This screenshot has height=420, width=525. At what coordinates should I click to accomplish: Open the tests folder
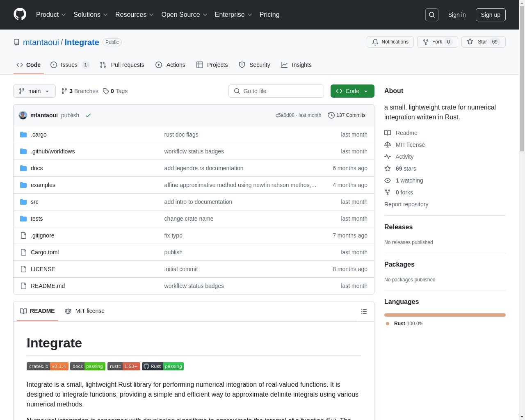click(37, 219)
